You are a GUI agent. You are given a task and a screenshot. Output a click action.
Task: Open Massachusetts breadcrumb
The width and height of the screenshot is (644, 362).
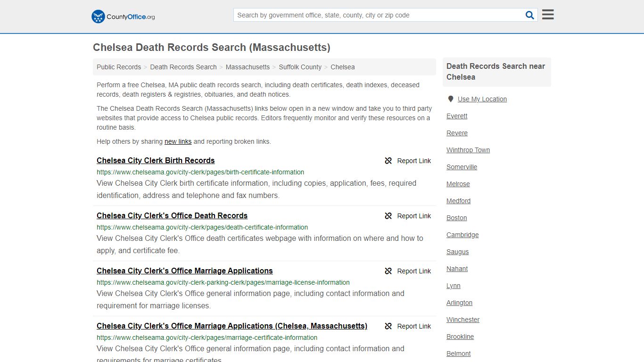pos(248,67)
